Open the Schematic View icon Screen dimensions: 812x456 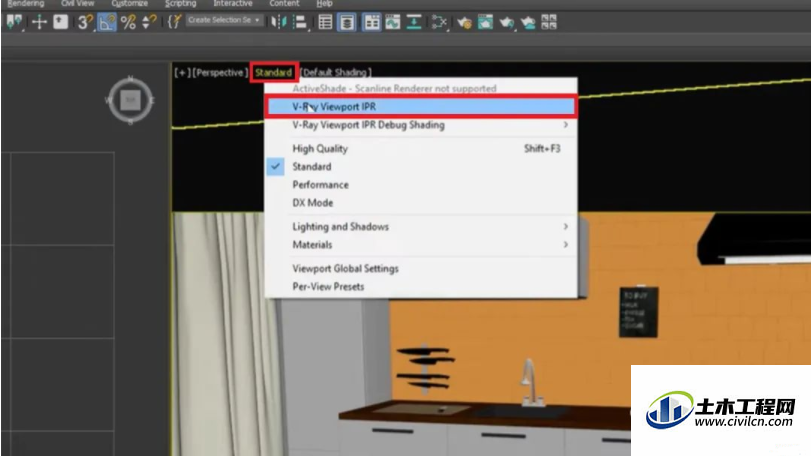(414, 22)
